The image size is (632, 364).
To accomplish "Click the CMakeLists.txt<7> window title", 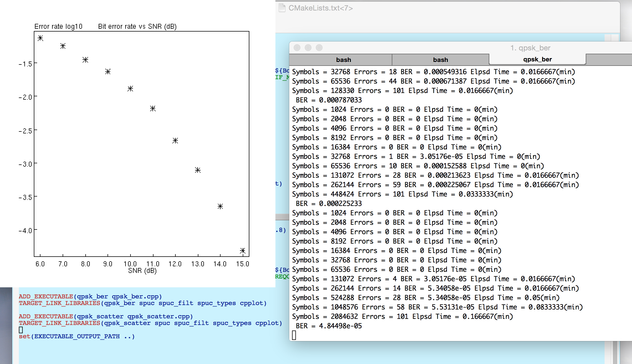I will pyautogui.click(x=321, y=8).
